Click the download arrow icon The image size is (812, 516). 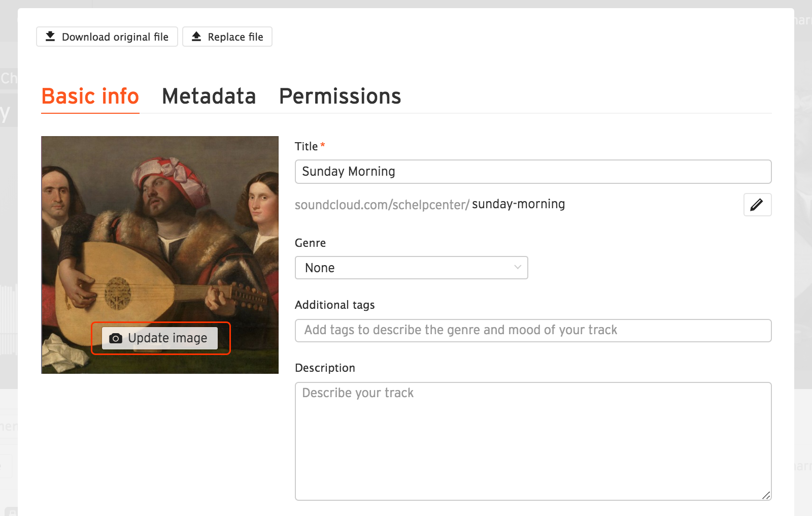pos(50,37)
